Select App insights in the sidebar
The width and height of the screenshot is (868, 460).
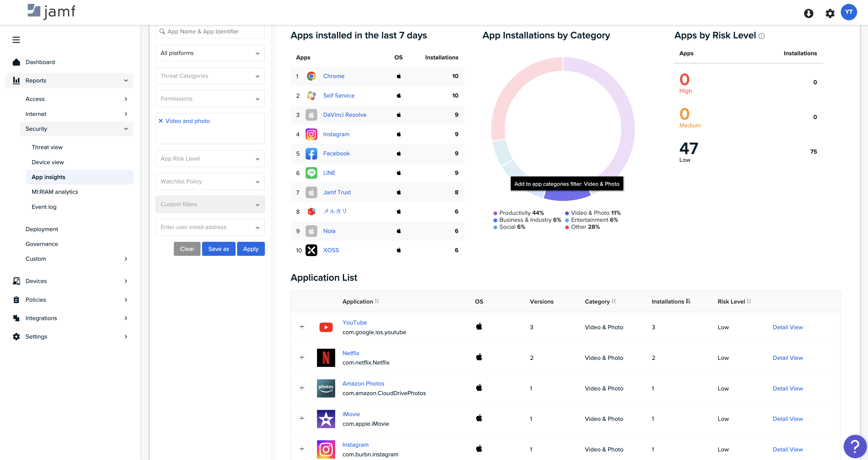tap(80, 177)
